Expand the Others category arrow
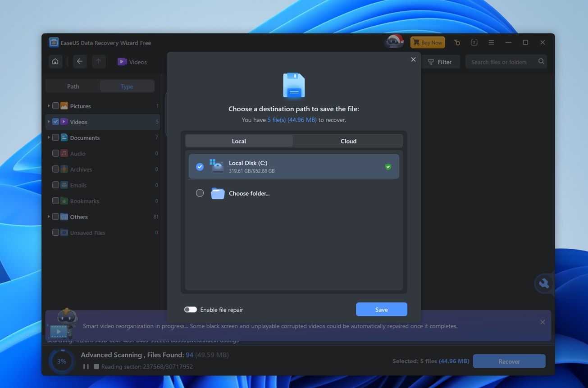 coord(49,217)
